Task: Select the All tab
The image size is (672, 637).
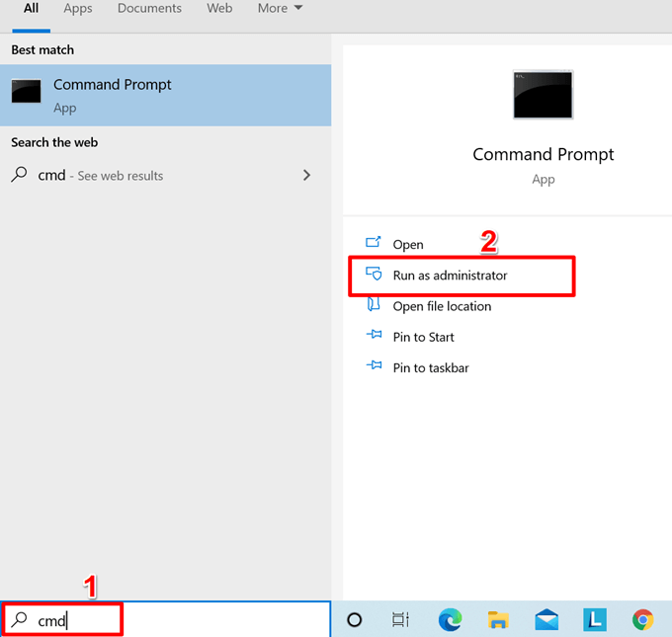Action: [31, 8]
